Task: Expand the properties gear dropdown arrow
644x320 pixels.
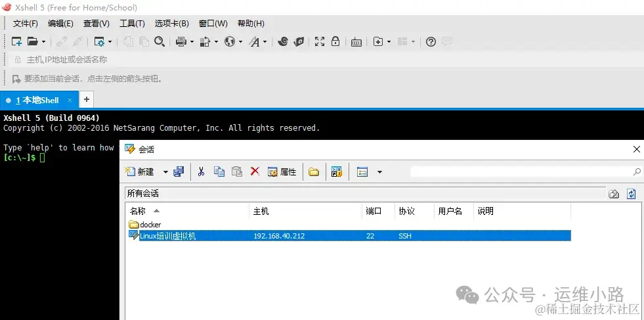Action: (110, 41)
